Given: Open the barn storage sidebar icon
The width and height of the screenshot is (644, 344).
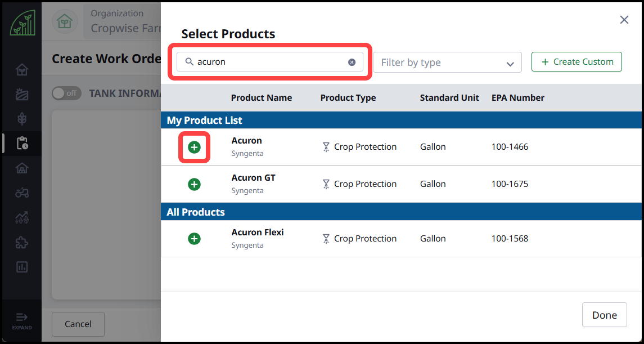Looking at the screenshot, I should 22,168.
